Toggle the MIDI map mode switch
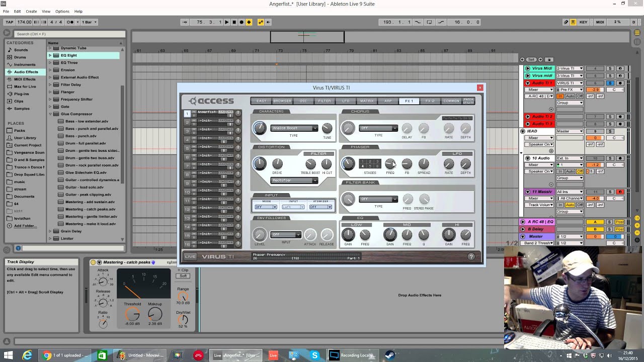Image resolution: width=644 pixels, height=362 pixels. click(x=600, y=22)
